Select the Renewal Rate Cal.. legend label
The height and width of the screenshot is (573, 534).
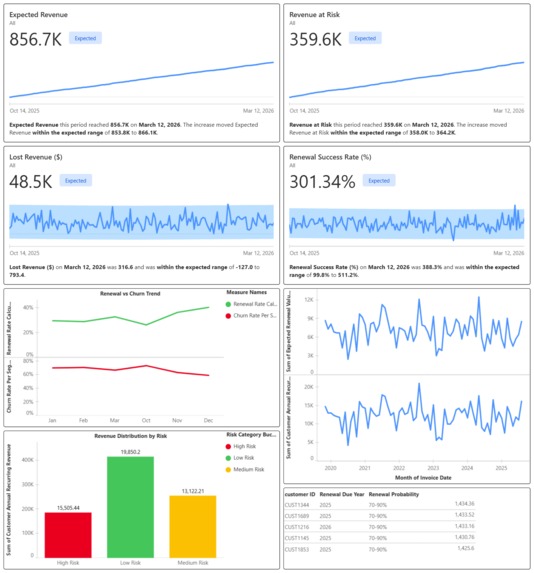pyautogui.click(x=255, y=304)
